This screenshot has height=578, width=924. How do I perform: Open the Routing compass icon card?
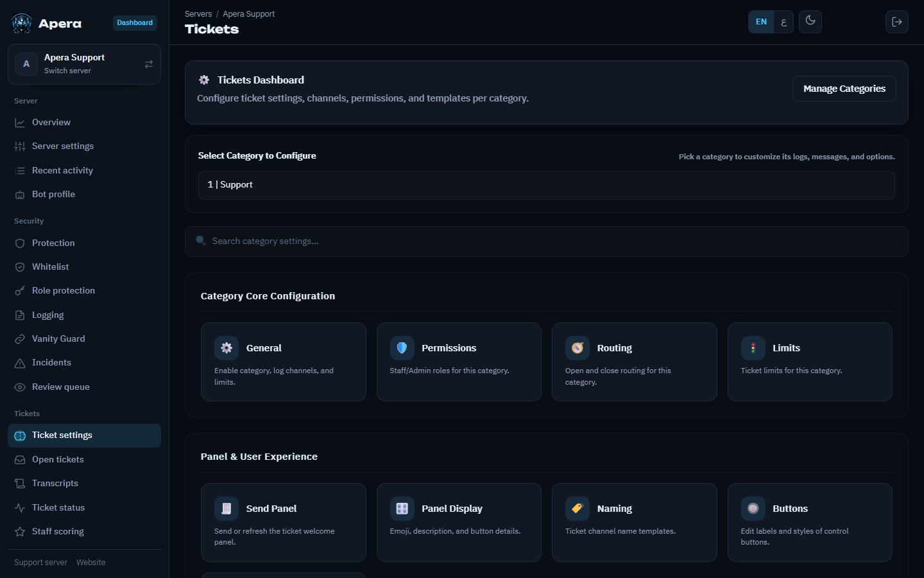point(577,348)
